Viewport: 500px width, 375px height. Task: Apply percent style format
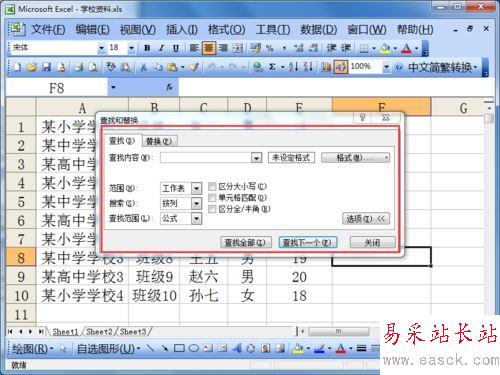(x=269, y=48)
